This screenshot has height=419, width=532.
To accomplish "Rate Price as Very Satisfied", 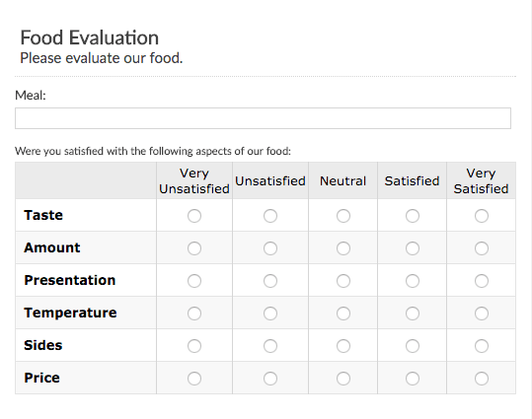I will click(482, 379).
